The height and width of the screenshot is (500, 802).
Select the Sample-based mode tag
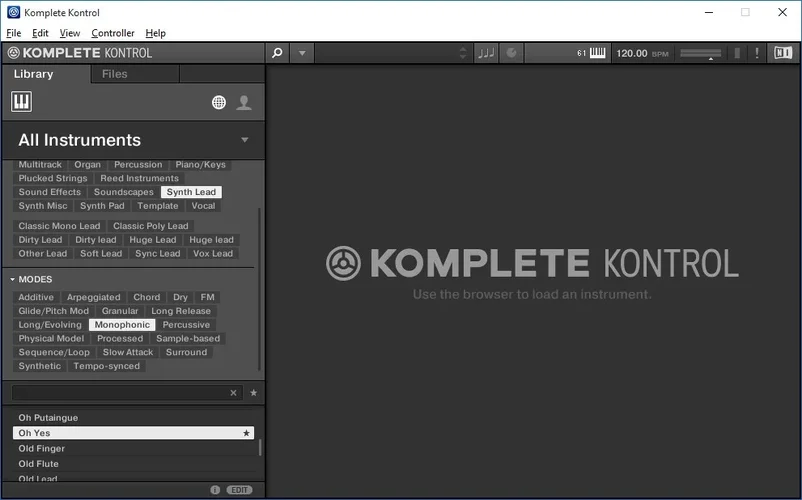click(x=188, y=339)
